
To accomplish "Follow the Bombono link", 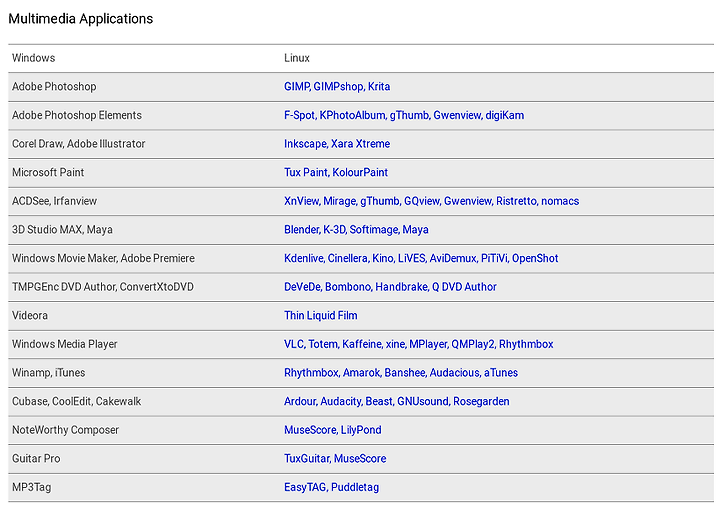I will 348,287.
